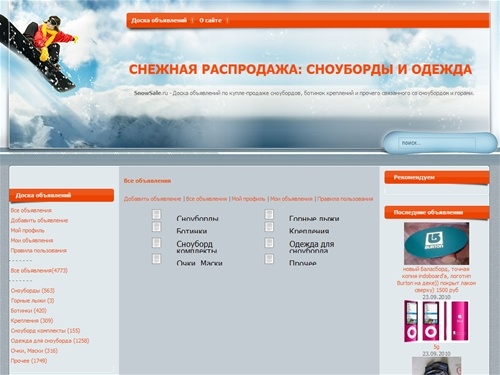Image resolution: width=500 pixels, height=375 pixels.
Task: Click the Снежная распродажа site title heading
Action: [x=300, y=69]
